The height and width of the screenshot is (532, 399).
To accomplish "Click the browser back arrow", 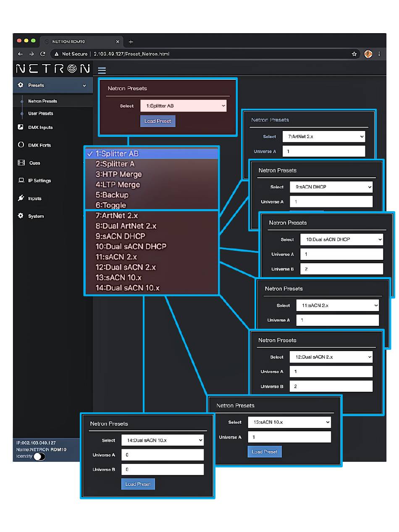I will pyautogui.click(x=20, y=54).
